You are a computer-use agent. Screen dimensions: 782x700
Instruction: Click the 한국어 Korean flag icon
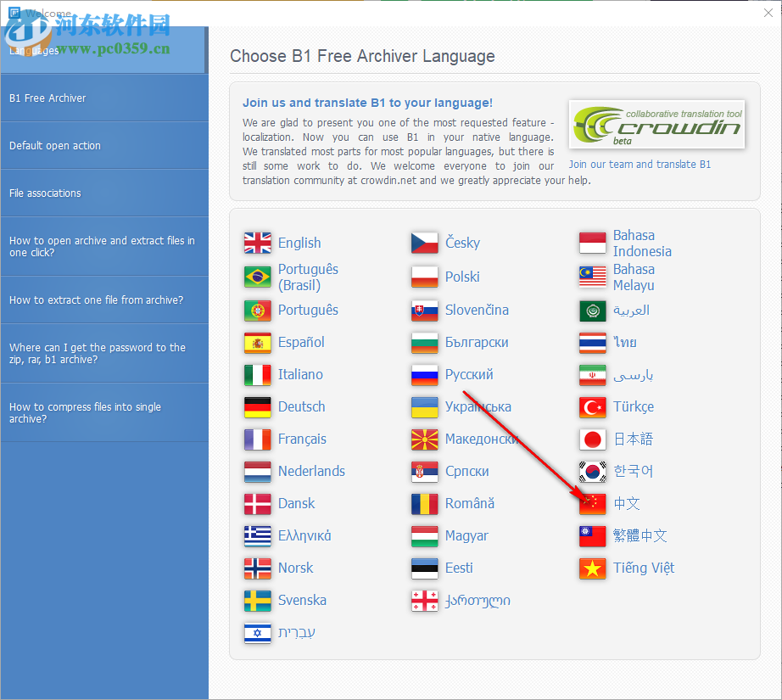click(x=591, y=471)
